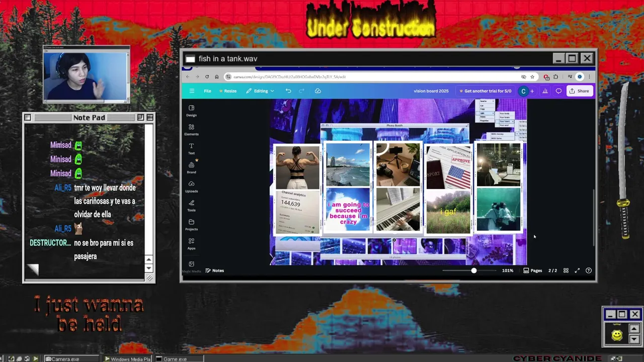Image resolution: width=644 pixels, height=362 pixels.
Task: Click the "2 / 2" page counter
Action: [552, 270]
